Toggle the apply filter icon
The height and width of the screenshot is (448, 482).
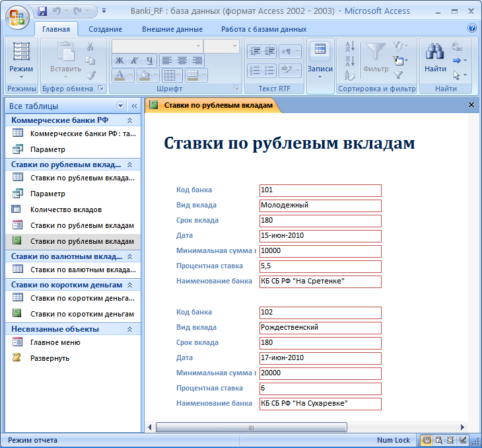[x=398, y=75]
